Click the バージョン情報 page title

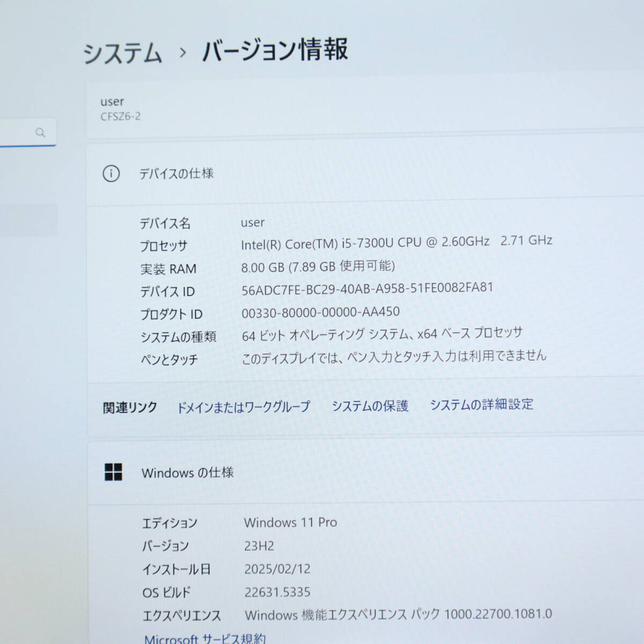click(x=275, y=50)
